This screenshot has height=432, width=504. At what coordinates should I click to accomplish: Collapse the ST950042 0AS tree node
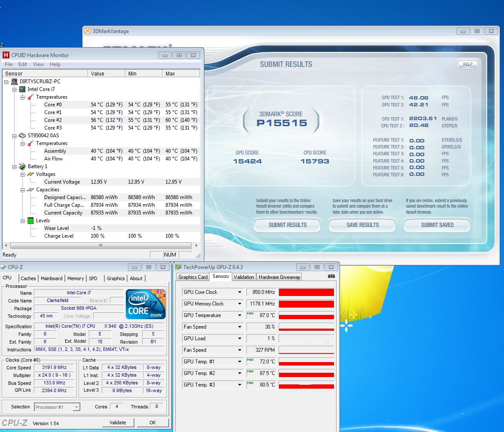tap(15, 136)
